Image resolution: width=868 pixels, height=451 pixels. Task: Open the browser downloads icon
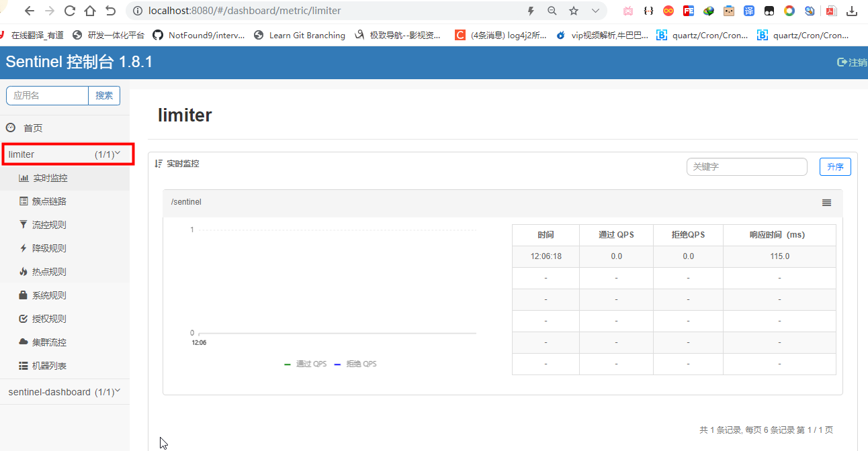point(853,11)
